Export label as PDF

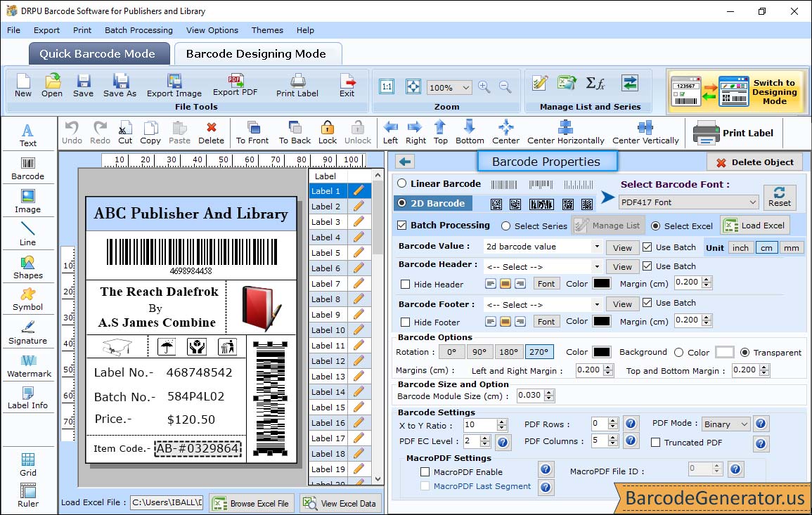235,85
